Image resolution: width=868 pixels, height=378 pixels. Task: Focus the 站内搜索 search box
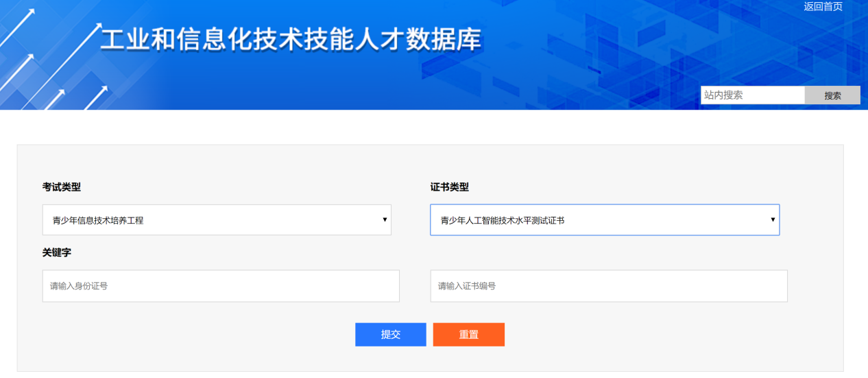click(x=752, y=95)
